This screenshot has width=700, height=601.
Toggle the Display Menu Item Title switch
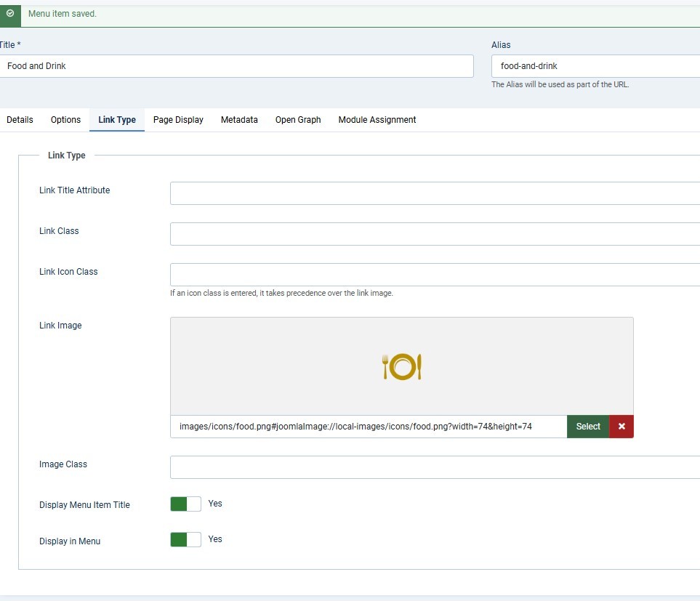click(x=185, y=504)
